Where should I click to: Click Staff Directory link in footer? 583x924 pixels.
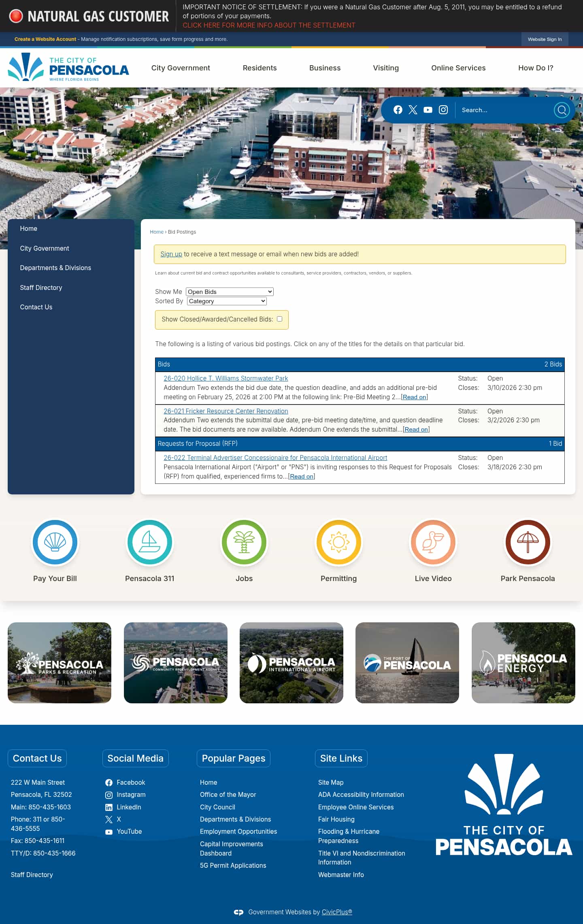click(32, 875)
